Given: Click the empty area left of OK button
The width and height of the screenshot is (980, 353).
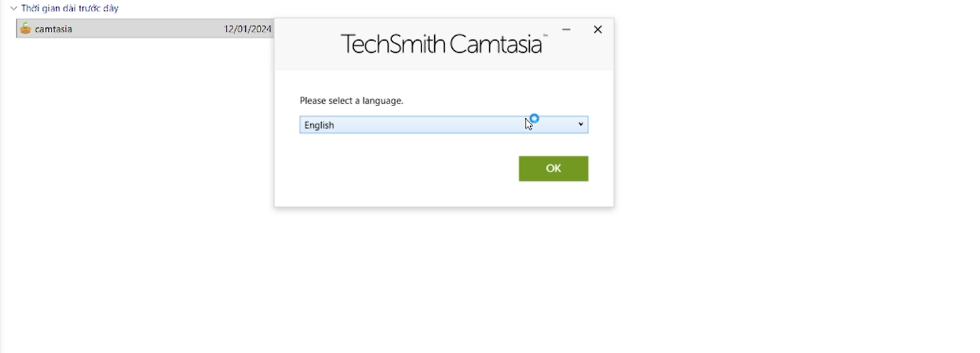Looking at the screenshot, I should (x=401, y=169).
